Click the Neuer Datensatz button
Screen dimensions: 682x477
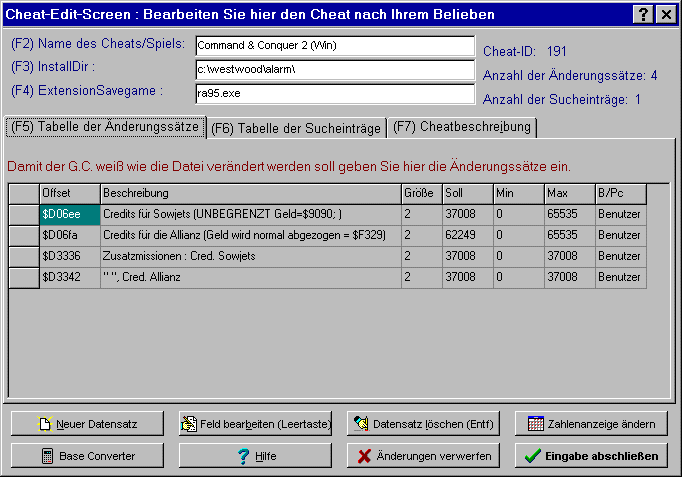tap(87, 424)
